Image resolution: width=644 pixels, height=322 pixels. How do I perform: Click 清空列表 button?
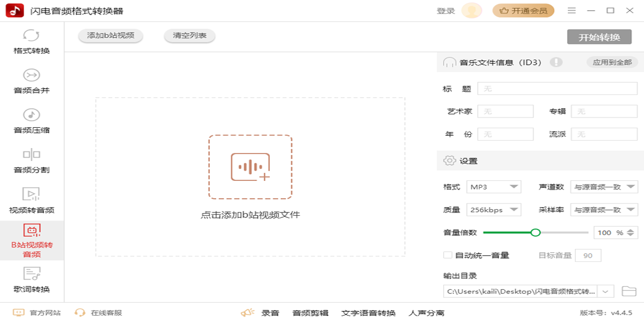pos(189,36)
